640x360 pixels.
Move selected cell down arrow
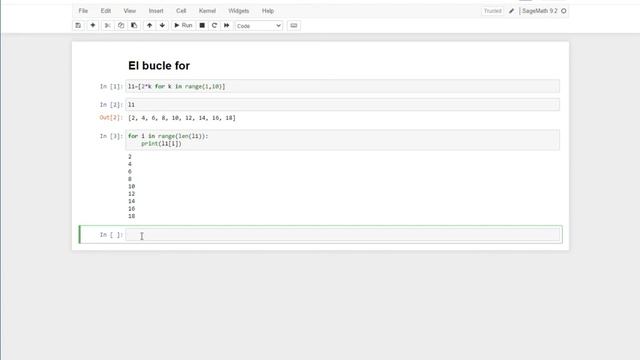click(162, 25)
